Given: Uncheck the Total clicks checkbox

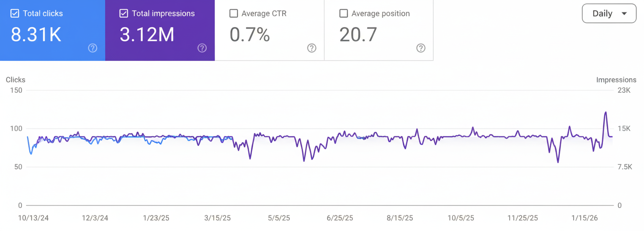Looking at the screenshot, I should pos(14,13).
